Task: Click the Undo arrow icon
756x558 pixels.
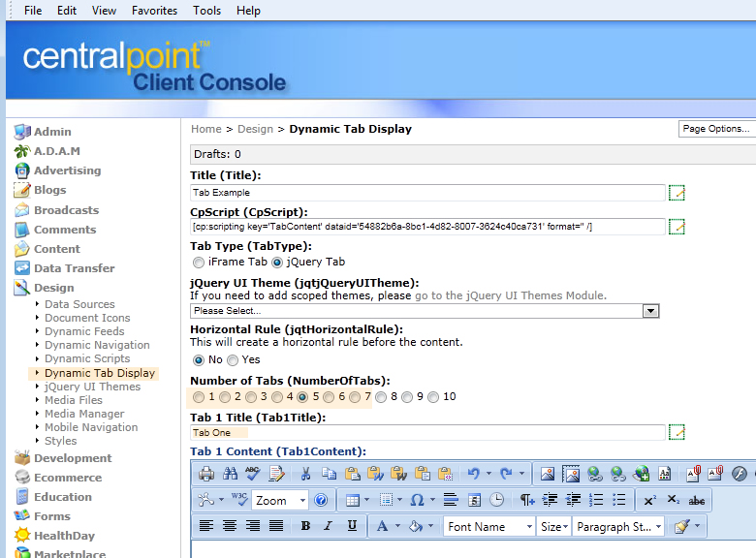Action: click(473, 474)
